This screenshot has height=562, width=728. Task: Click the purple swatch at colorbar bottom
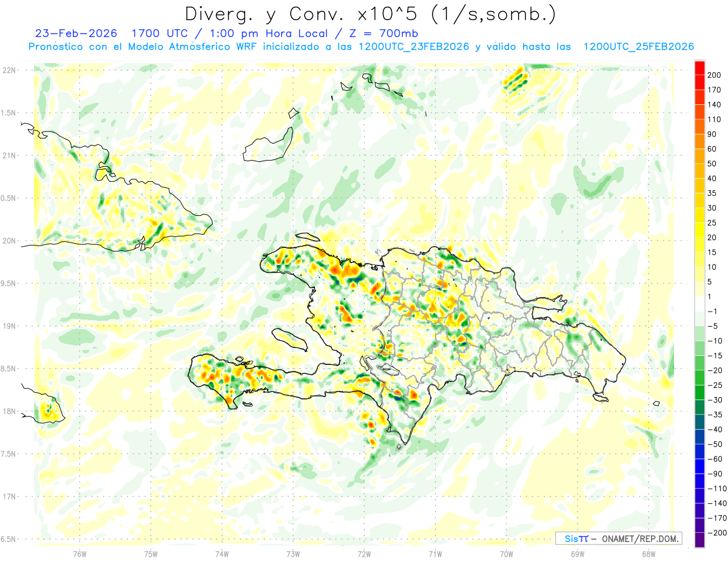(699, 540)
